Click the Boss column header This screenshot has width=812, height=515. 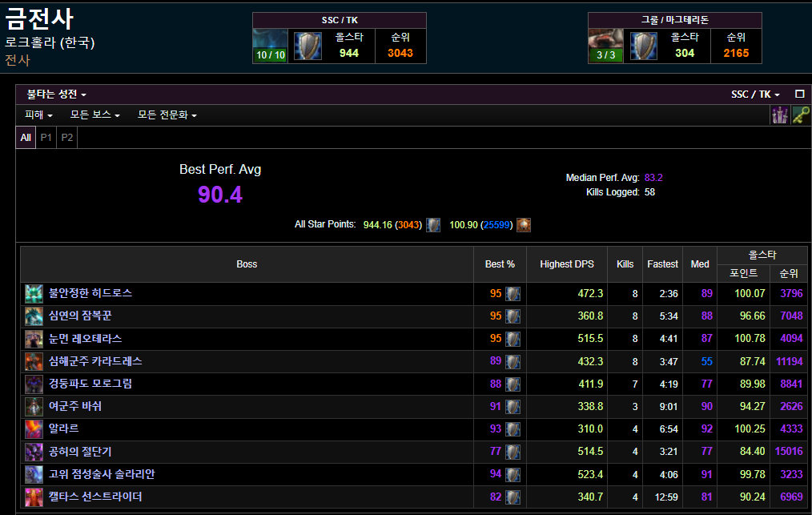pos(247,264)
